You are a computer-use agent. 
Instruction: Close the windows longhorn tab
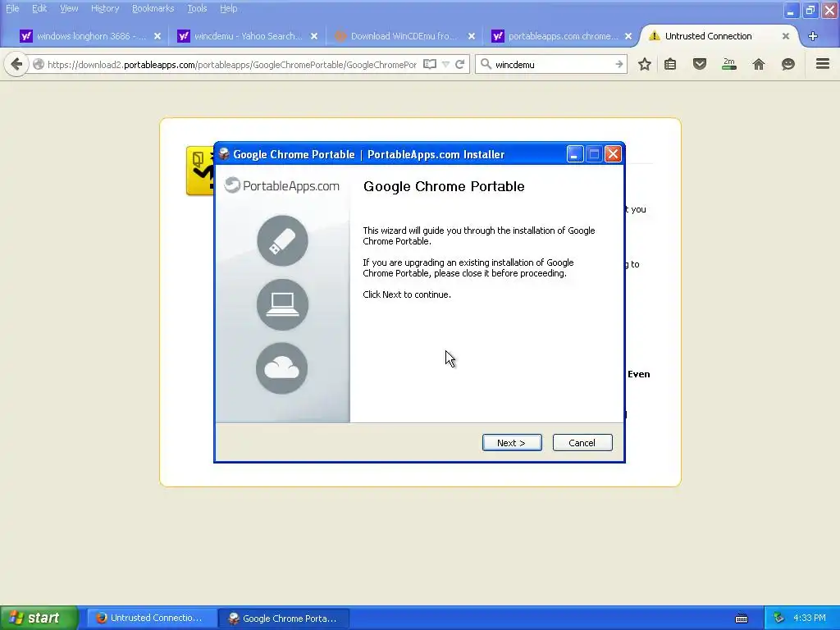coord(157,36)
